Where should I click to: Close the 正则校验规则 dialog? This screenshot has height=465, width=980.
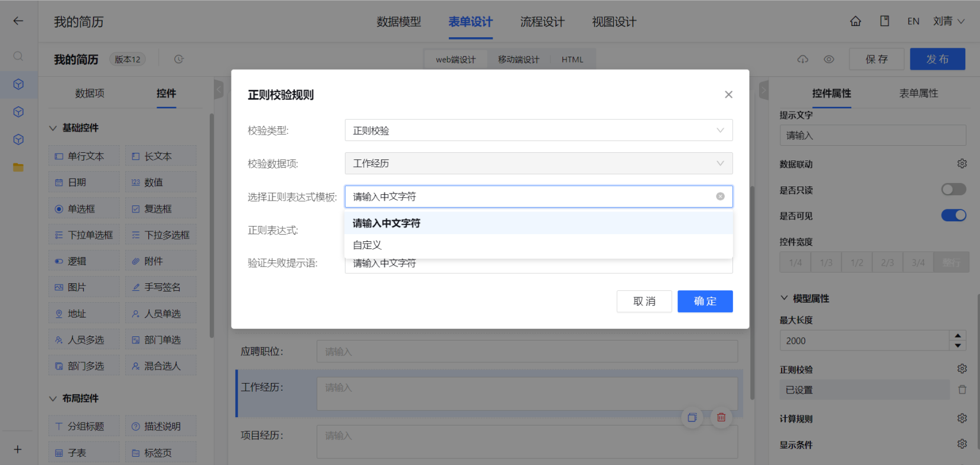point(728,94)
